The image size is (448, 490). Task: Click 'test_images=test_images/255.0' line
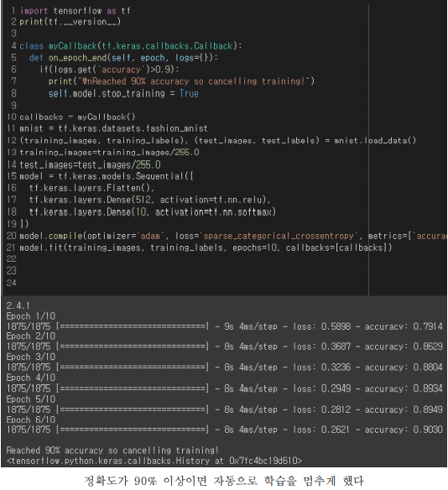tap(90, 164)
